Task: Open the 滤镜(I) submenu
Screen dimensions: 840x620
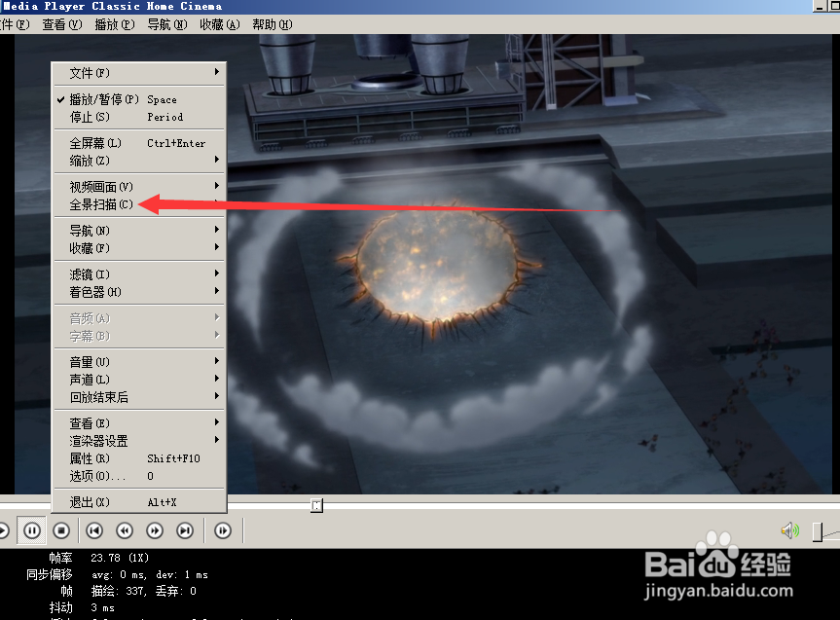Action: pyautogui.click(x=139, y=274)
